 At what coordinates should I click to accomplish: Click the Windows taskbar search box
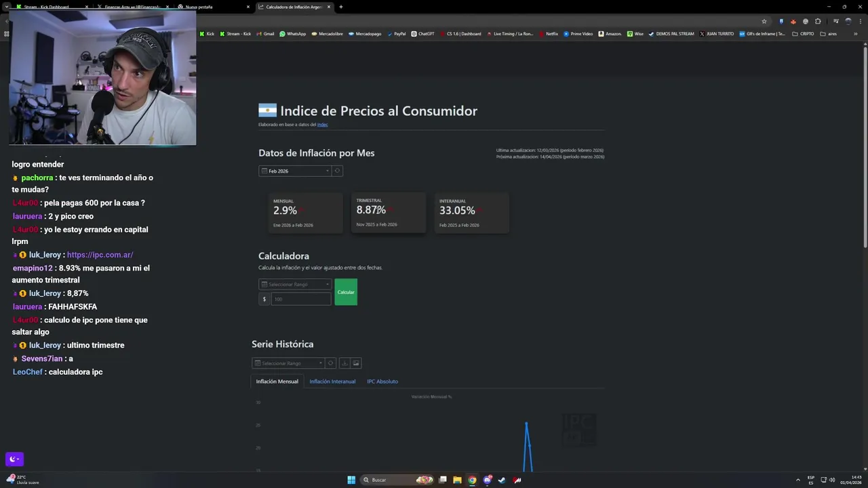click(397, 480)
